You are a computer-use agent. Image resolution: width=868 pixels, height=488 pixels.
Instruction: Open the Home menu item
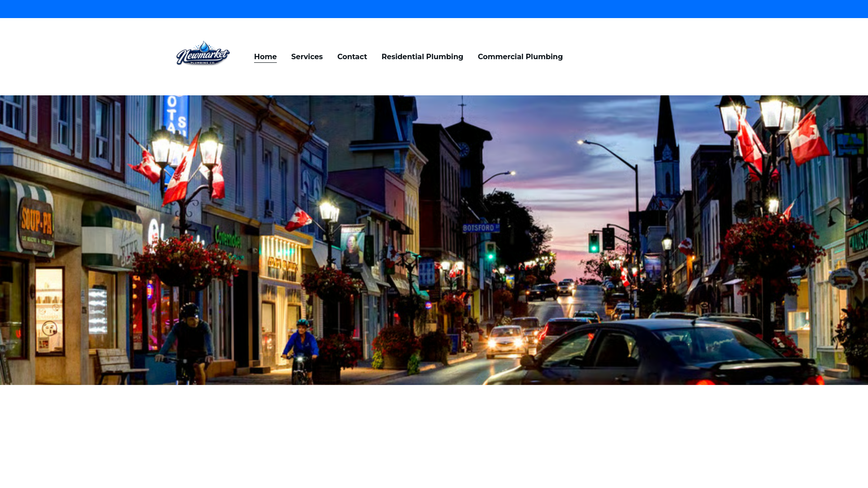pyautogui.click(x=265, y=57)
